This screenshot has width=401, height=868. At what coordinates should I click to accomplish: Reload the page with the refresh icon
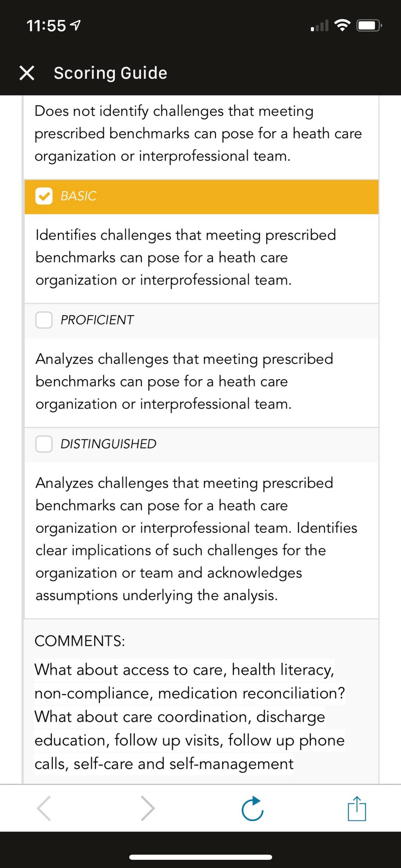point(253,808)
